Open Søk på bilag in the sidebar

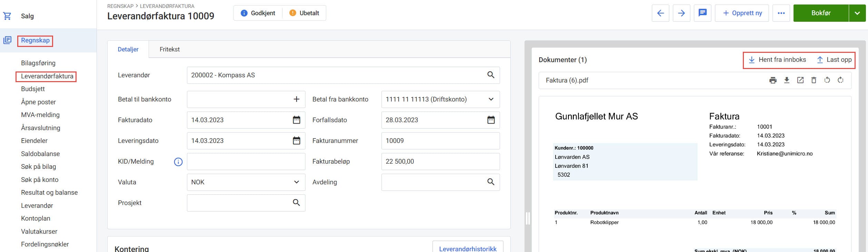tap(38, 166)
